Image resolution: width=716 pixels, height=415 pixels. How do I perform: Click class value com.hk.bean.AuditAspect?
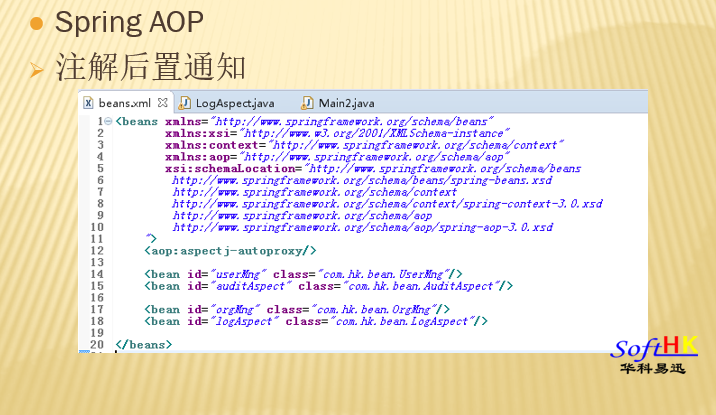421,286
